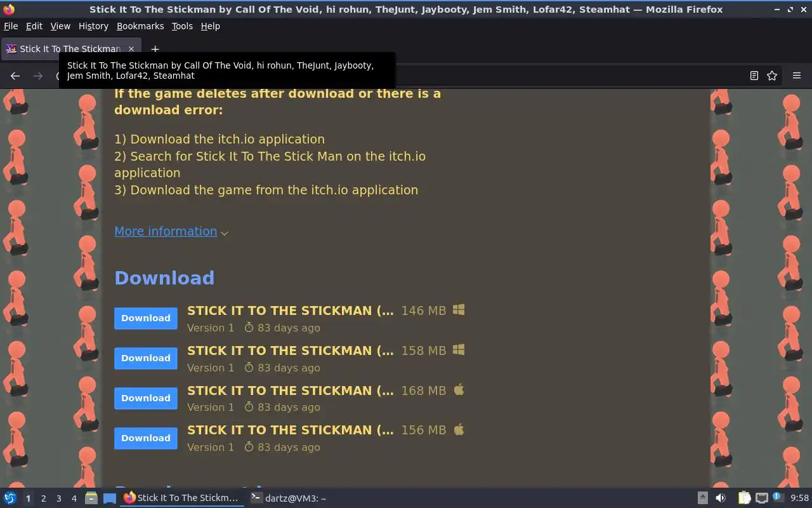Click the clipboard icon in system tray

pyautogui.click(x=744, y=498)
